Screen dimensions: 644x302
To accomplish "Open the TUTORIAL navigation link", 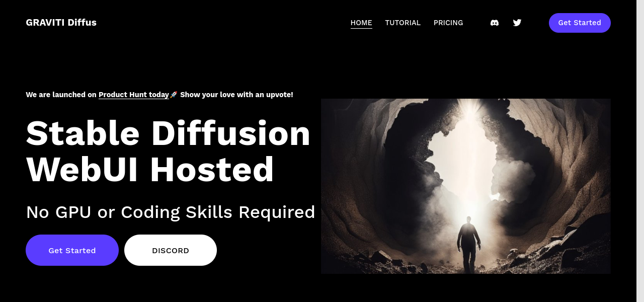I will (x=403, y=23).
